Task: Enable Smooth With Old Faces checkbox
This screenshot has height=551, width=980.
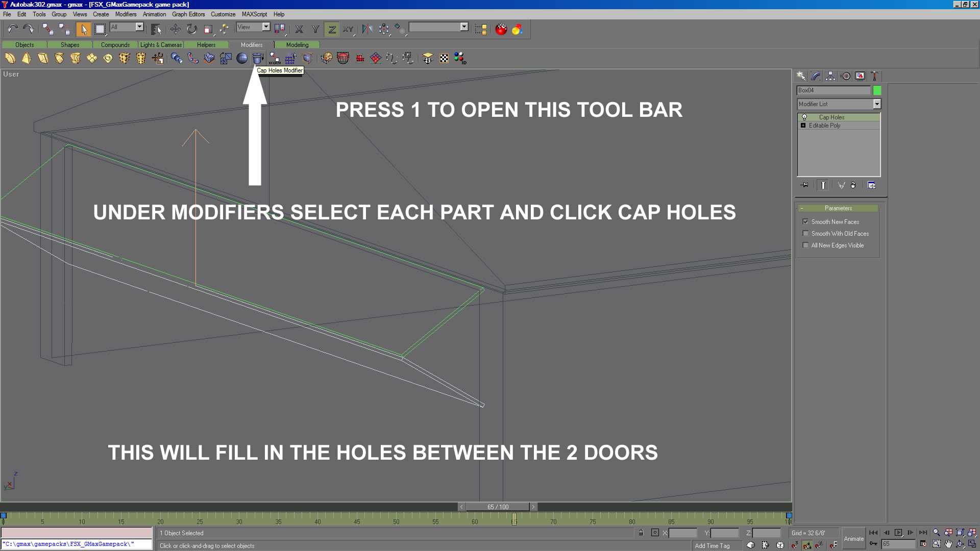Action: click(805, 233)
